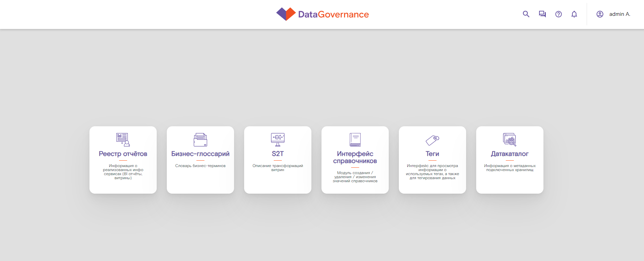Show notifications via the bell icon
644x261 pixels.
[x=574, y=14]
